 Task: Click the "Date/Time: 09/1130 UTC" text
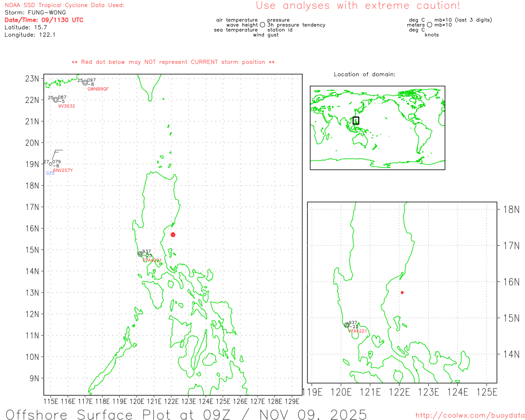click(44, 20)
